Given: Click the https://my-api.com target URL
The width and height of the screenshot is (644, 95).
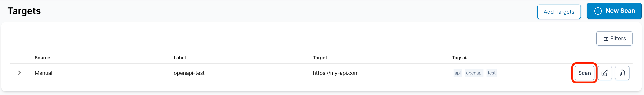Looking at the screenshot, I should [336, 73].
